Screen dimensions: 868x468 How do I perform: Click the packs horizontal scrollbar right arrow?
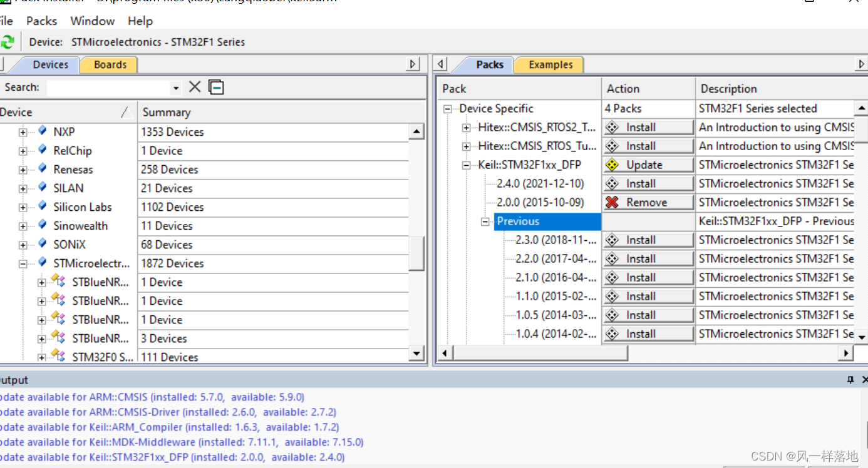coord(846,354)
